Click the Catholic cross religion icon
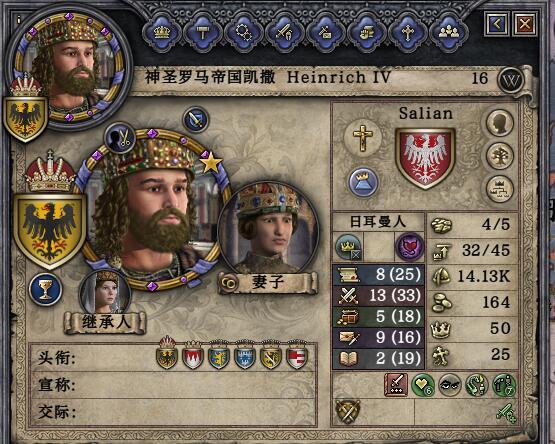 point(362,138)
